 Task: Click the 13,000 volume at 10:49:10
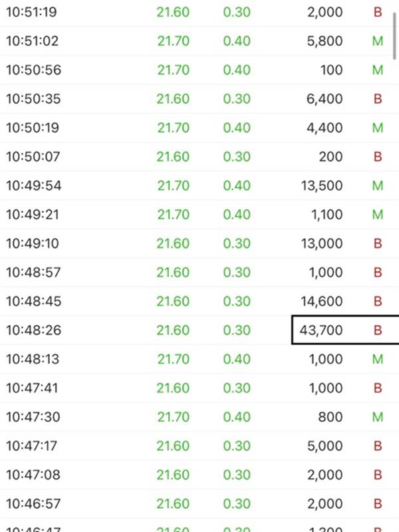tap(322, 243)
